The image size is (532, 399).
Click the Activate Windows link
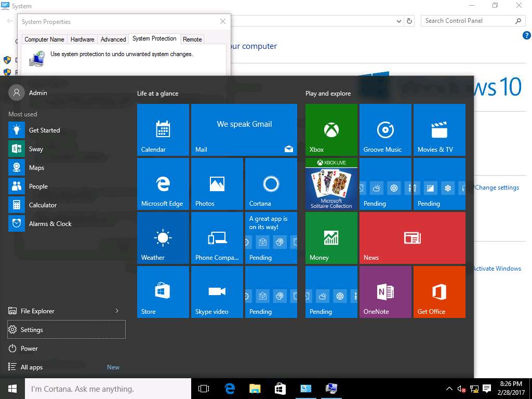(497, 269)
